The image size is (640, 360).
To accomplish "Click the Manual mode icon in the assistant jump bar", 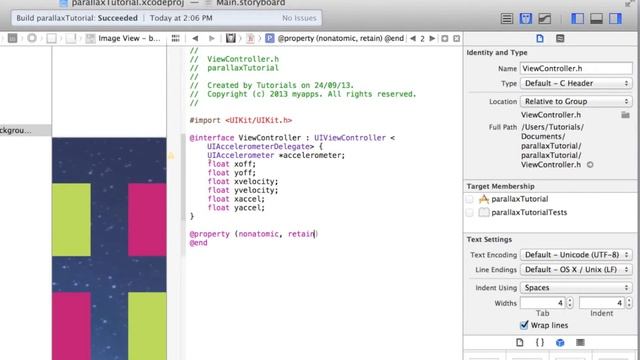I will (x=231, y=38).
